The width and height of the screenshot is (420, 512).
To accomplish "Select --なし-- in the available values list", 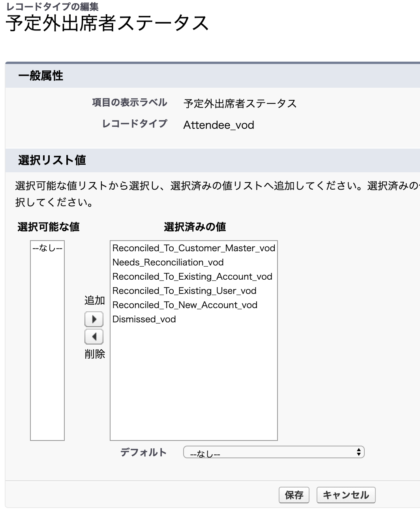I will [47, 248].
